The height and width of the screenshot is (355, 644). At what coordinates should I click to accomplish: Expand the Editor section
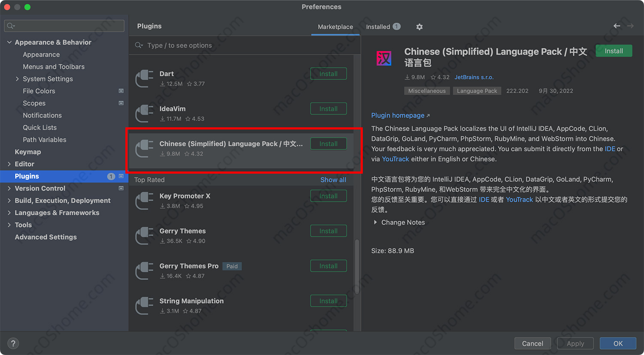[9, 164]
